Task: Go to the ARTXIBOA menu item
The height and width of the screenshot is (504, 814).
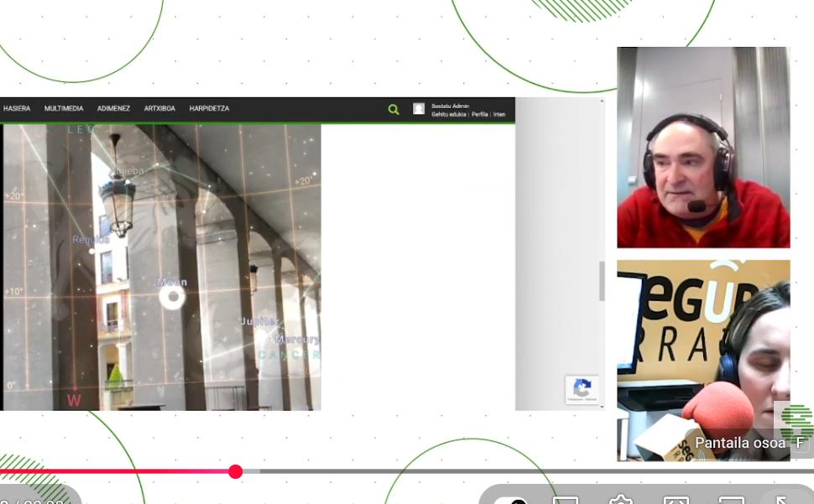Action: pos(159,109)
